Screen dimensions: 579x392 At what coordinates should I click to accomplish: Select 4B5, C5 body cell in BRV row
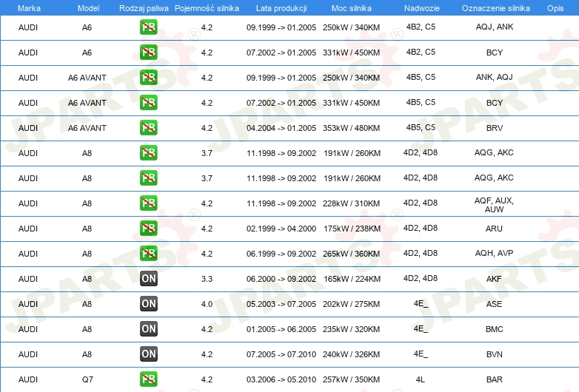[421, 127]
